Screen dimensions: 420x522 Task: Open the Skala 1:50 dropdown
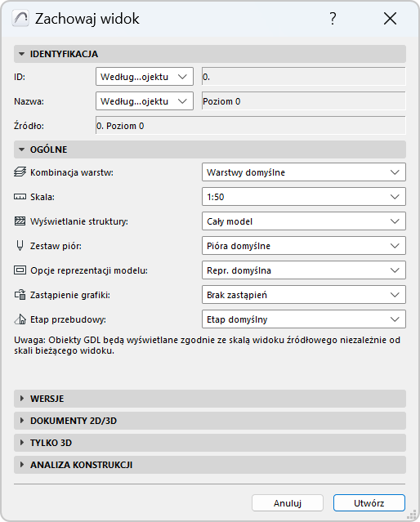coord(304,197)
